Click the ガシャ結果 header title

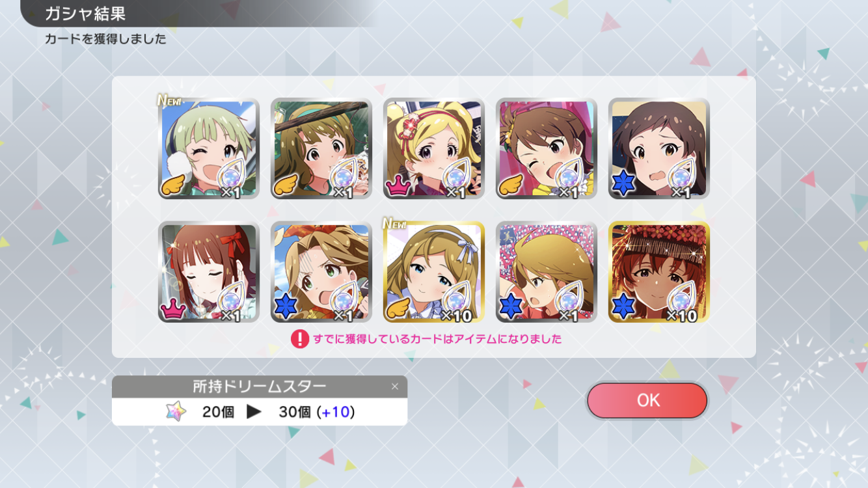(85, 13)
